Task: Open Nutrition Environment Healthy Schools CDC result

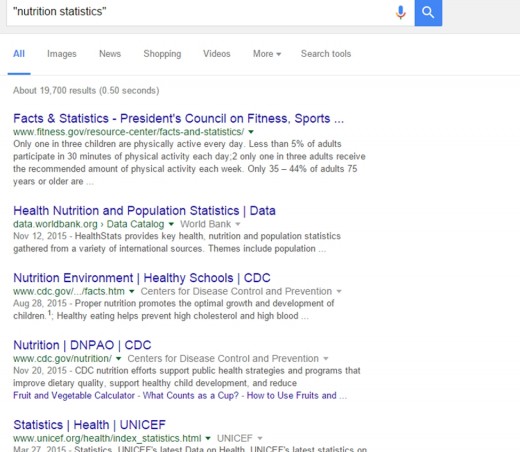Action: (x=142, y=278)
